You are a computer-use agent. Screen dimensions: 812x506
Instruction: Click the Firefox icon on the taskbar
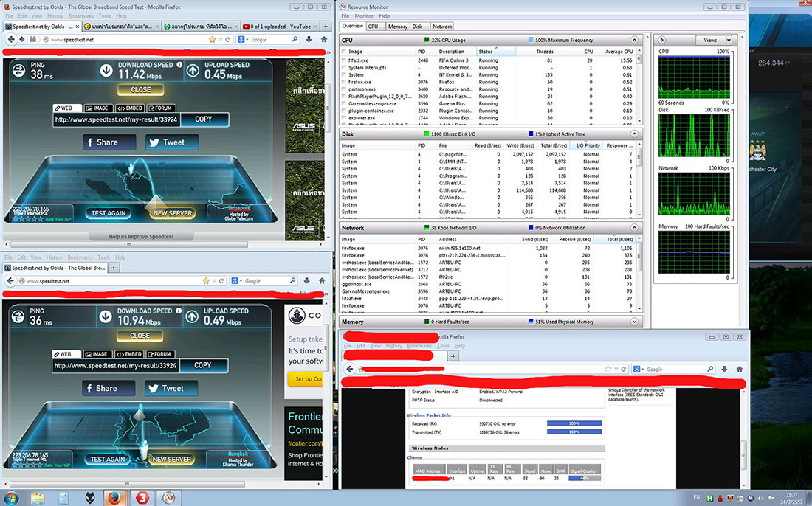pos(114,498)
